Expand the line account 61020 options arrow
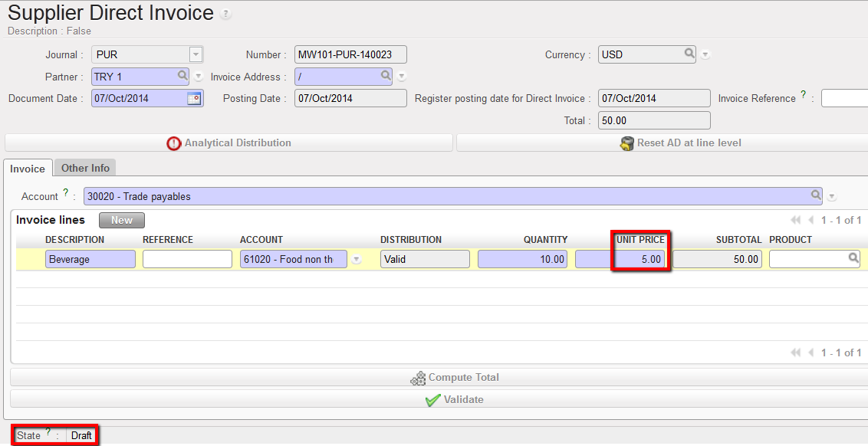 tap(356, 260)
